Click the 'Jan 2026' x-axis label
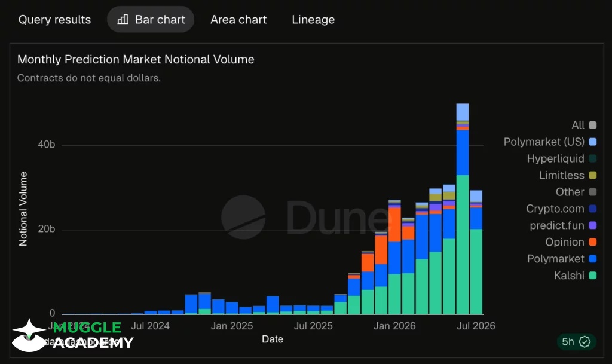Screen dimensions: 612x364 click(394, 326)
